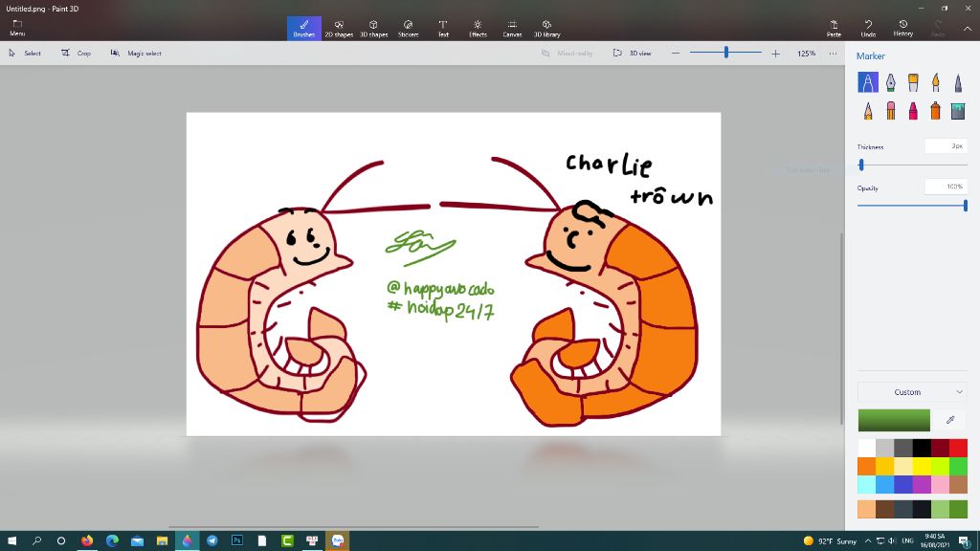Toggle Mixed reality mode
Image resolution: width=980 pixels, height=551 pixels.
pyautogui.click(x=568, y=54)
